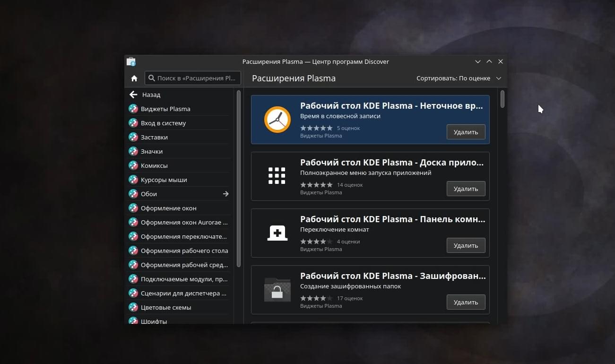The width and height of the screenshot is (615, 364).
Task: Open Шрифты category
Action: (179, 321)
